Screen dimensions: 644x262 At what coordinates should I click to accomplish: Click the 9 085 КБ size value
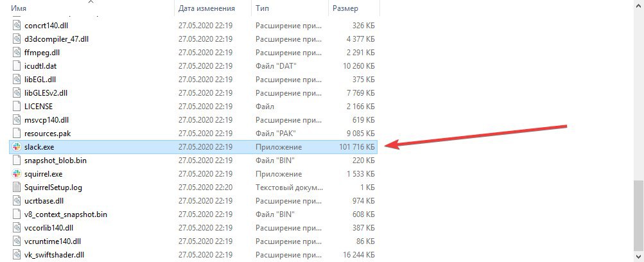361,134
